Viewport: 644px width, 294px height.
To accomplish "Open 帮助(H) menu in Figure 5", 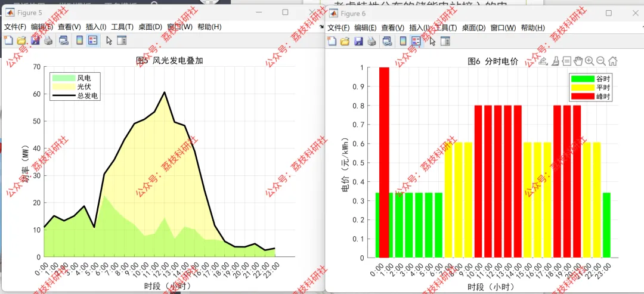I will [209, 27].
